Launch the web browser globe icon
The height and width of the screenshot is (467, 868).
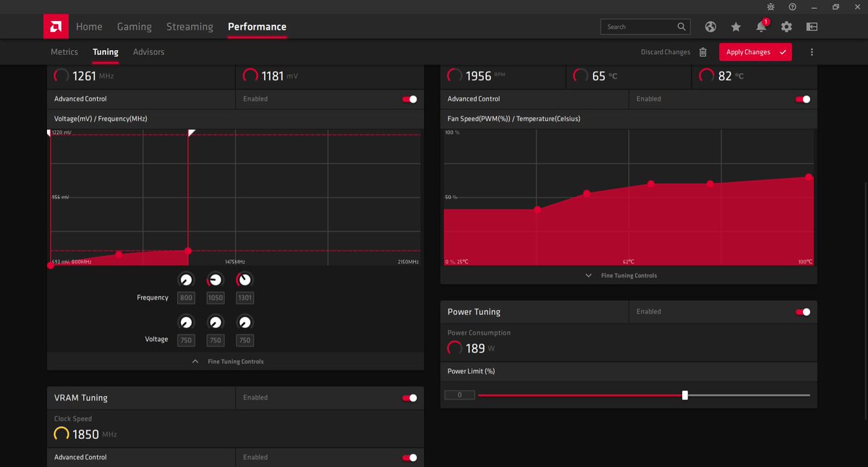tap(710, 27)
